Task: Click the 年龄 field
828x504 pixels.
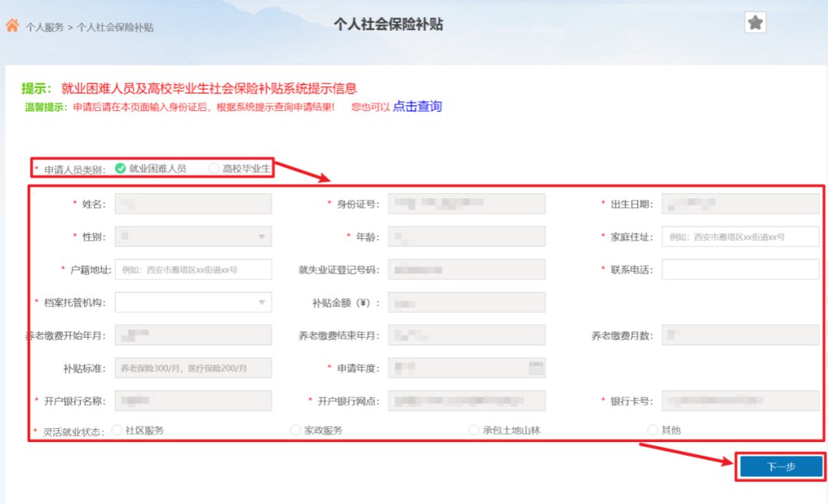Action: point(467,237)
